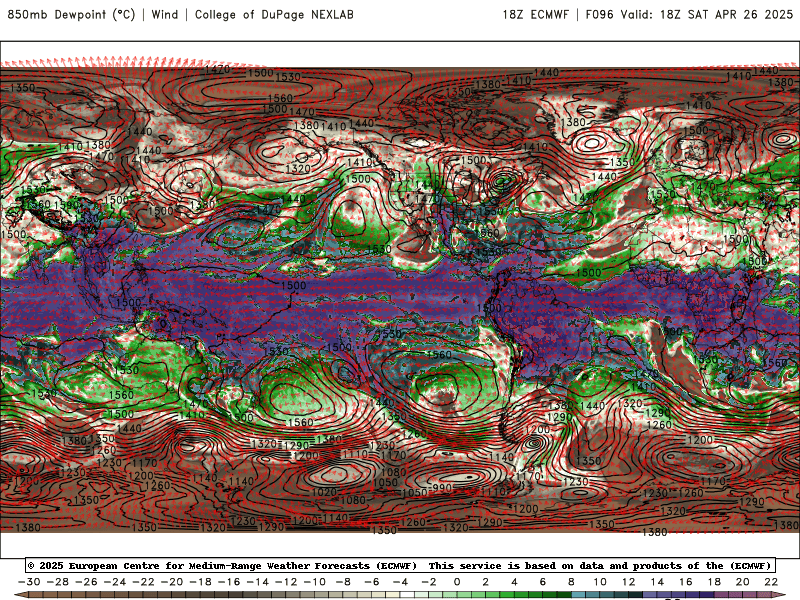Click the '-12' color scale label

tap(286, 582)
